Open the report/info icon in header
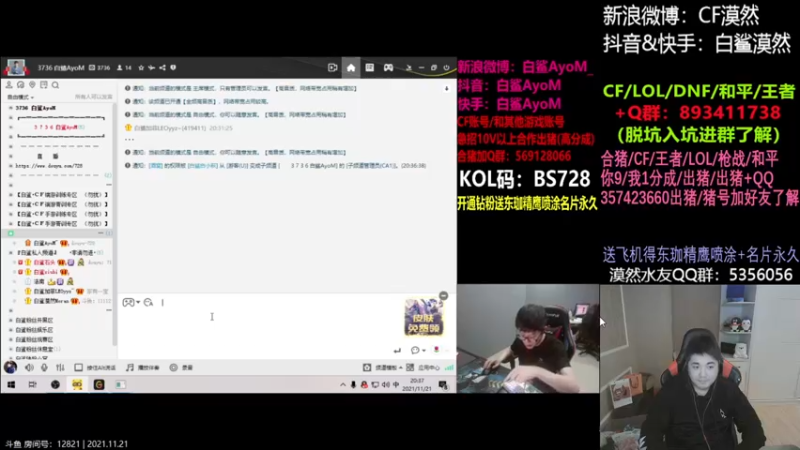The width and height of the screenshot is (800, 450). coord(173,67)
